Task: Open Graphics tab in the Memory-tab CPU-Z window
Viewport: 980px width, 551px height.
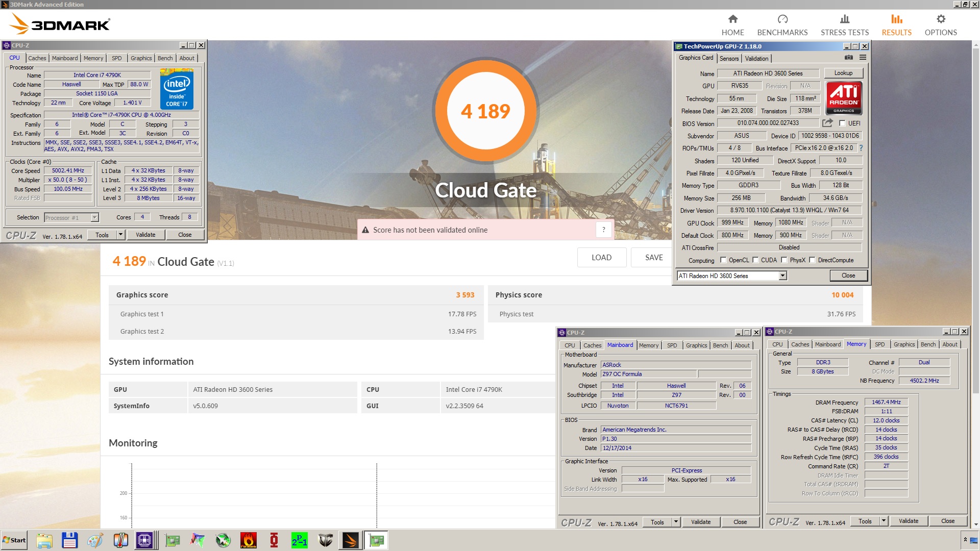Action: pyautogui.click(x=904, y=344)
